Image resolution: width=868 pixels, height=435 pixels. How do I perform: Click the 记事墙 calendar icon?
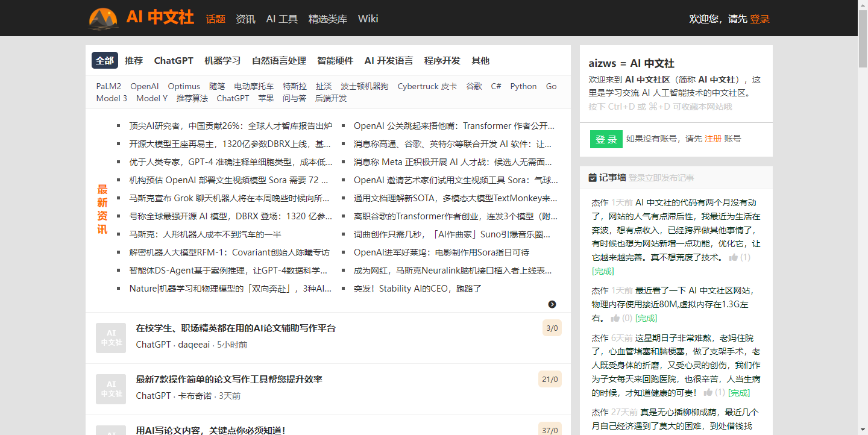[x=593, y=178]
